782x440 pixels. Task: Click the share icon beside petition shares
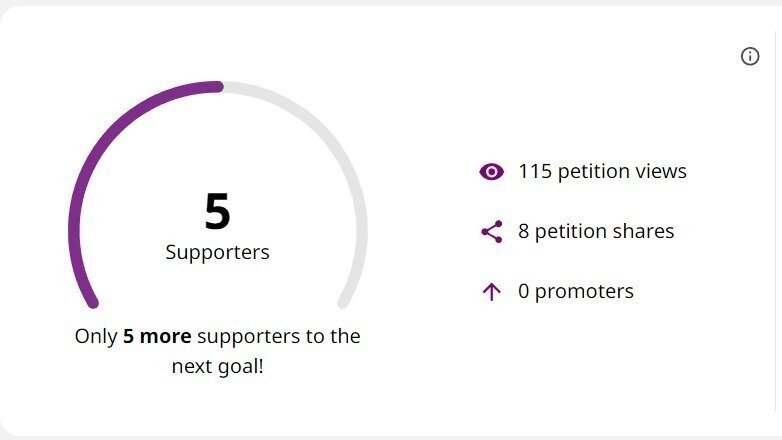(491, 232)
